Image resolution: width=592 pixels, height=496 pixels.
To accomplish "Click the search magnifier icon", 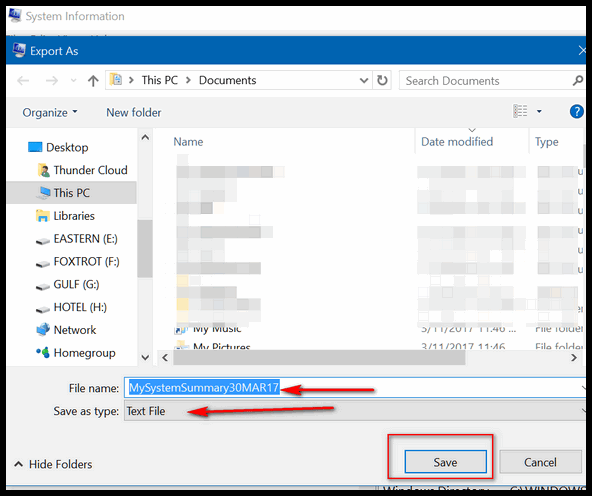I will (578, 80).
